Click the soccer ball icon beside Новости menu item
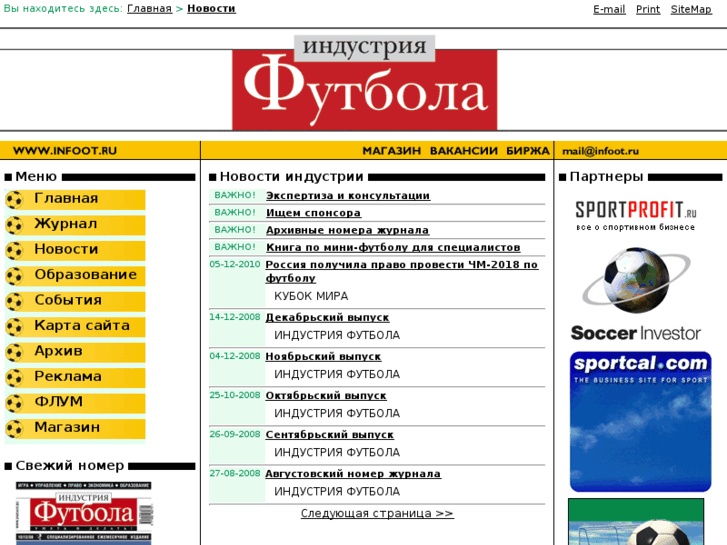 14,251
